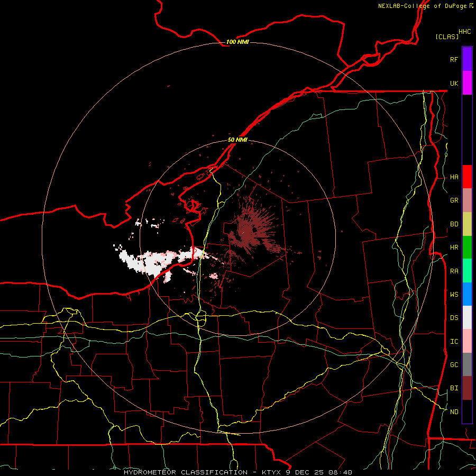This screenshot has height=476, width=476.
Task: Click the DS legend label
Action: click(454, 318)
